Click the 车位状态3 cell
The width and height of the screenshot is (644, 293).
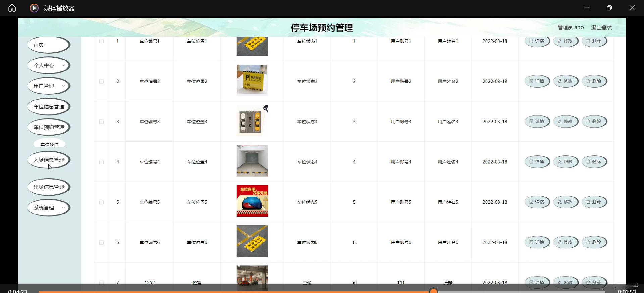(307, 121)
